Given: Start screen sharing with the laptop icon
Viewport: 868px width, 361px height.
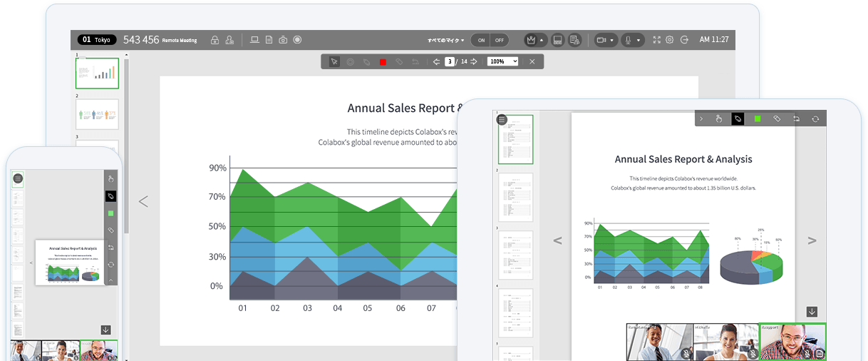Looking at the screenshot, I should (254, 40).
